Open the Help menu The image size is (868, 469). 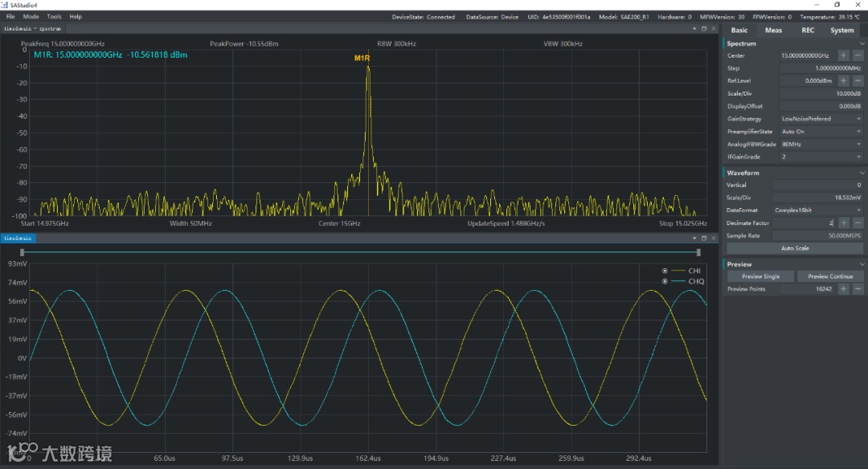point(76,17)
